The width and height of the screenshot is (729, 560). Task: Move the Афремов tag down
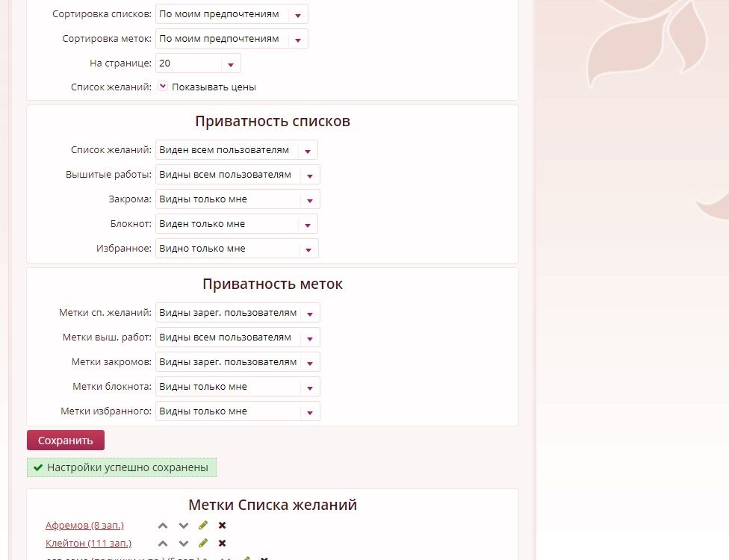(x=184, y=526)
